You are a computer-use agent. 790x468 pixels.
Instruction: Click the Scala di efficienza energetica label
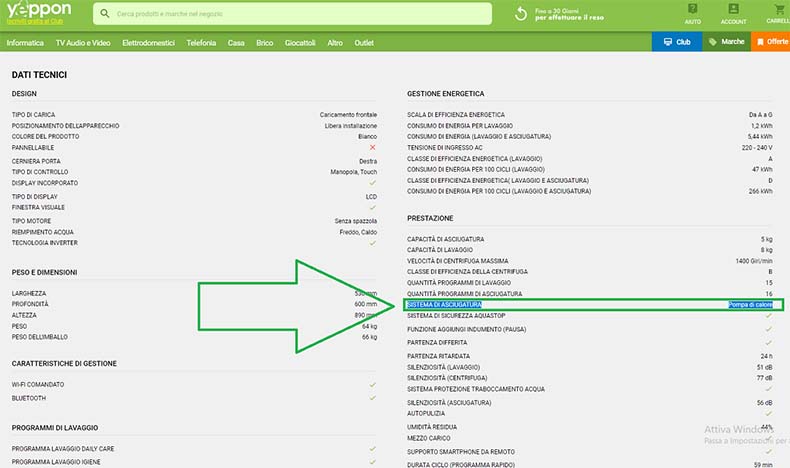click(x=456, y=115)
